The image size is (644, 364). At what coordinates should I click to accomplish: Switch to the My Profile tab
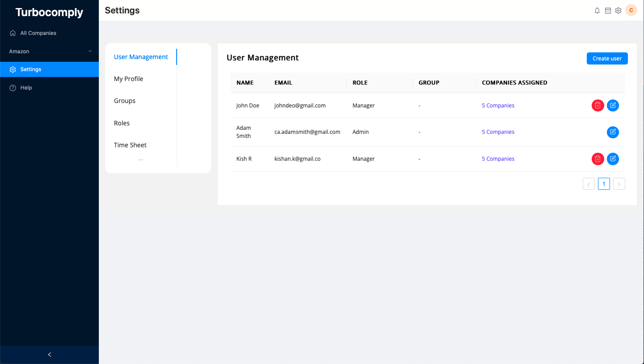point(128,78)
